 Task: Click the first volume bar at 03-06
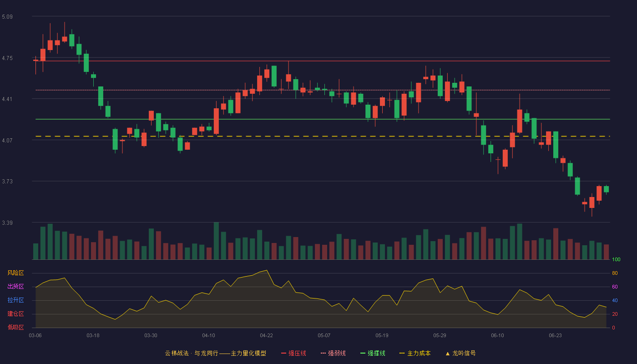[x=35, y=252]
